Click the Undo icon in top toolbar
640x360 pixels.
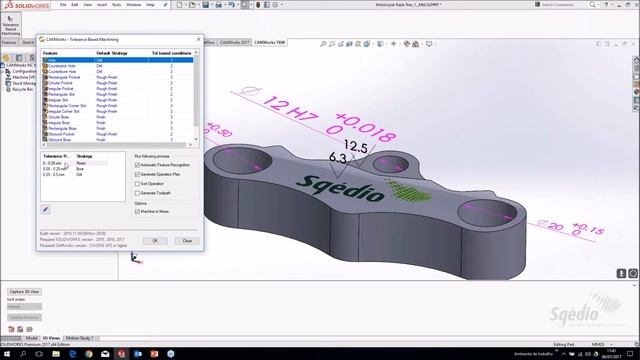point(231,5)
